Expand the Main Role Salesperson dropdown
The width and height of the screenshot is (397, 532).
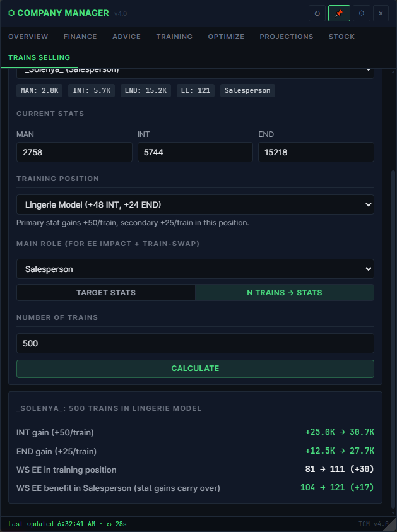point(195,269)
